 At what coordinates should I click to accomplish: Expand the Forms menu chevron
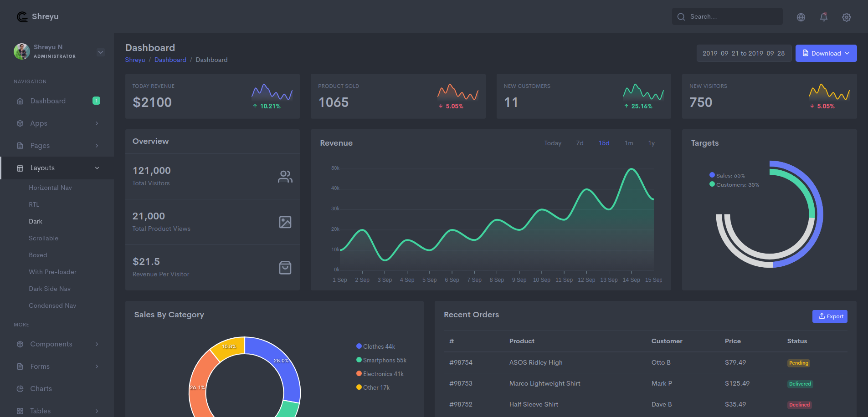coord(97,366)
